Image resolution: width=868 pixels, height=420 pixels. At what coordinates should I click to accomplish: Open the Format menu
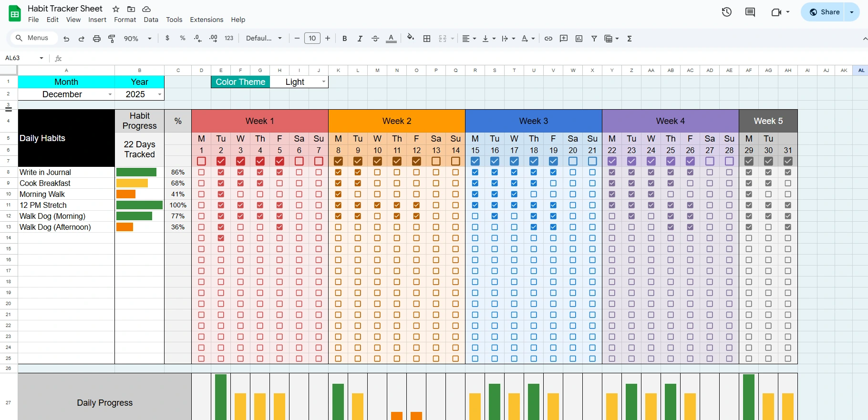coord(125,20)
